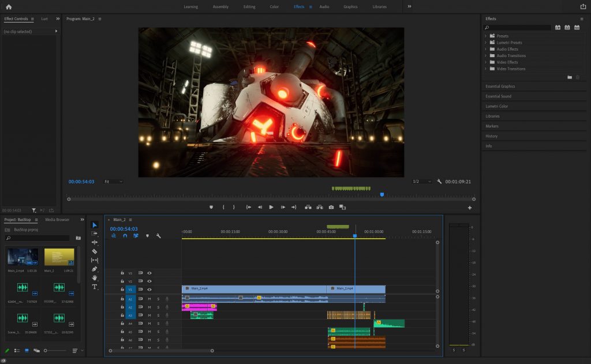Select the Pen tool
The image size is (591, 364).
point(95,269)
